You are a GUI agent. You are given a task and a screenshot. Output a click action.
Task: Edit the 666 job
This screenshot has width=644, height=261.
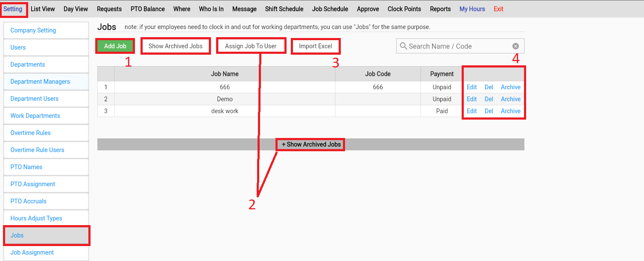(x=471, y=87)
